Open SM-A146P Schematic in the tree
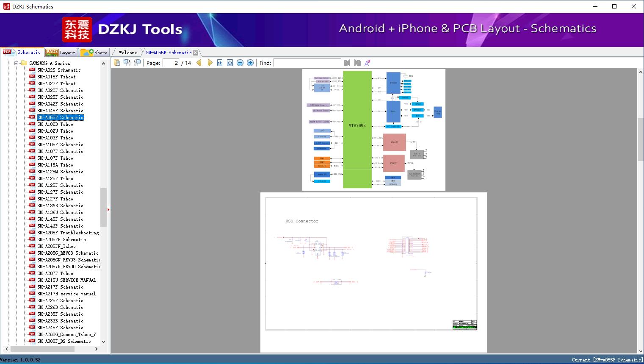The width and height of the screenshot is (644, 364). coord(60,226)
